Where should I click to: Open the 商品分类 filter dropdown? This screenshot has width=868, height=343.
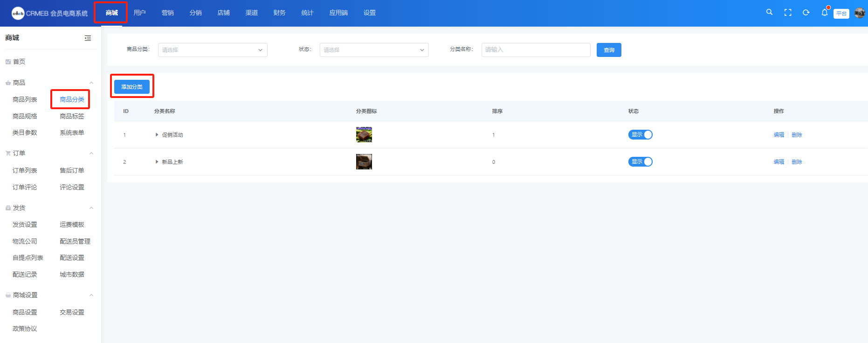click(x=213, y=50)
